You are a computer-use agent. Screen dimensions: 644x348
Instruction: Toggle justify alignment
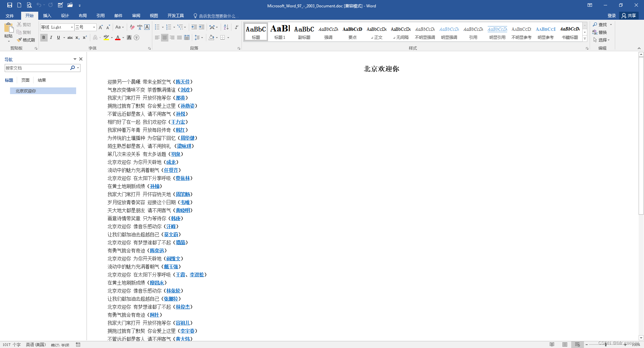pyautogui.click(x=179, y=38)
